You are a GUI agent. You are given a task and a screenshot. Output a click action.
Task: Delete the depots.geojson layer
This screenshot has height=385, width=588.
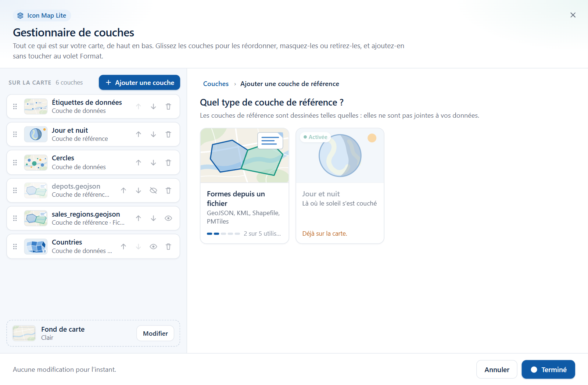tap(168, 190)
